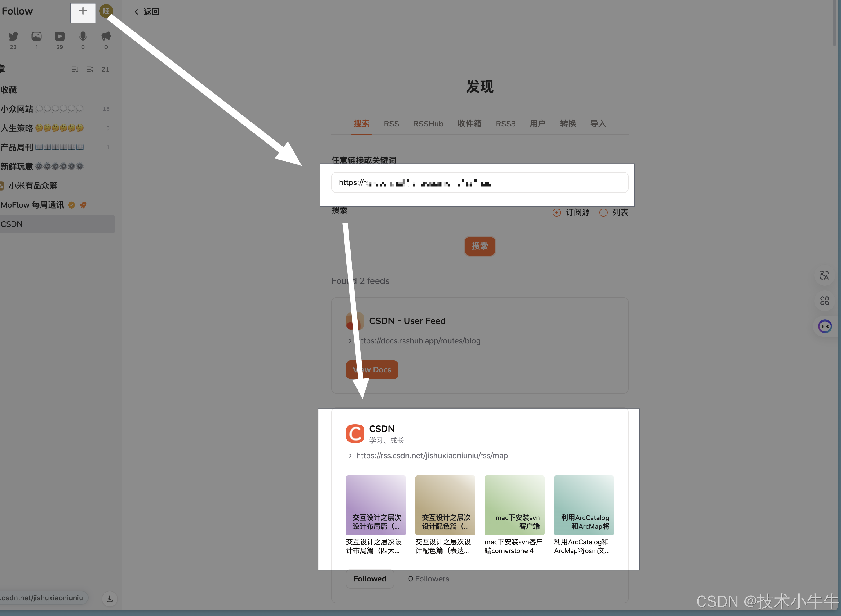The image size is (841, 616).
Task: Open the videos view icon
Action: (60, 37)
